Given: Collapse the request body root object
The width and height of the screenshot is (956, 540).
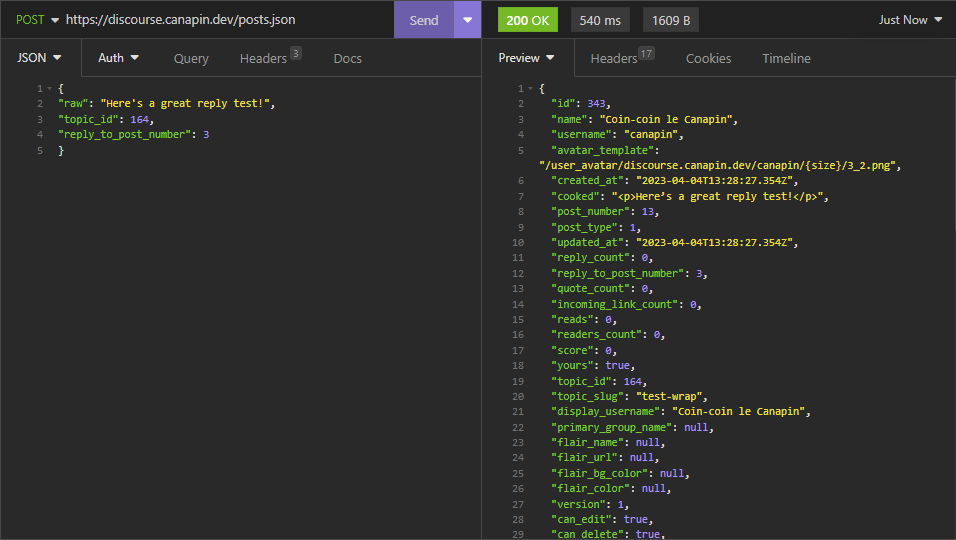Looking at the screenshot, I should (x=49, y=89).
